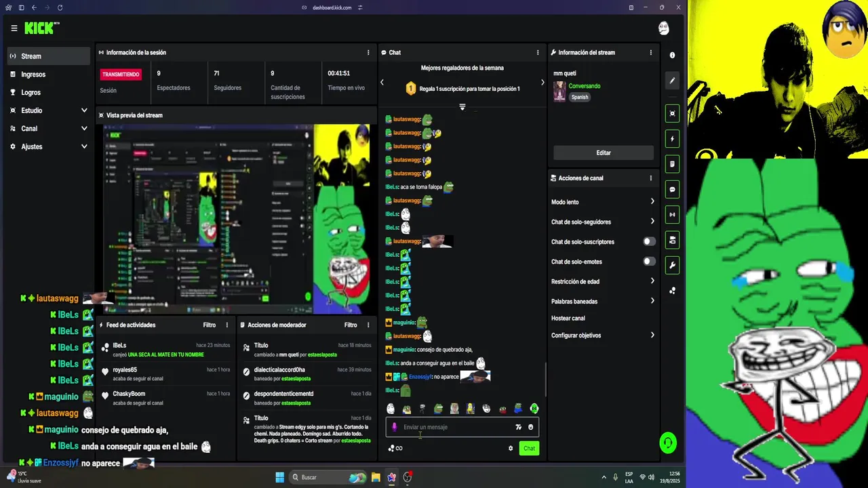Open Información del stream three-dot menu

[651, 52]
